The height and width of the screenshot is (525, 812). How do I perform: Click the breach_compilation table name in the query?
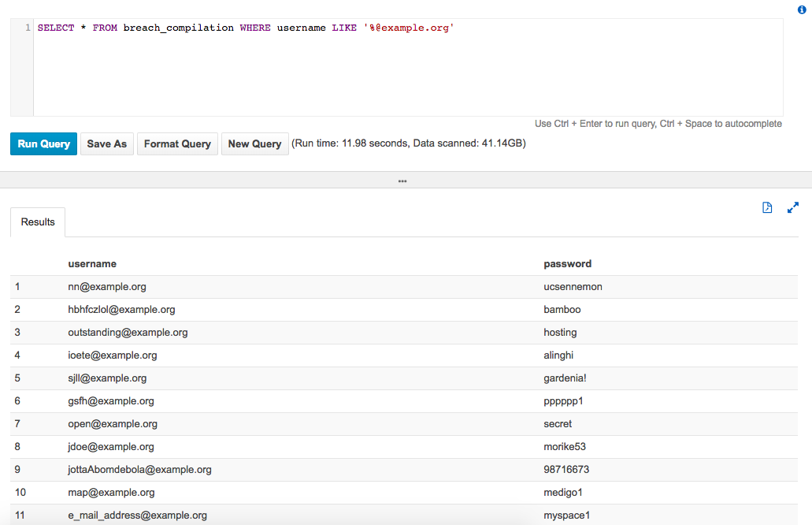point(178,28)
